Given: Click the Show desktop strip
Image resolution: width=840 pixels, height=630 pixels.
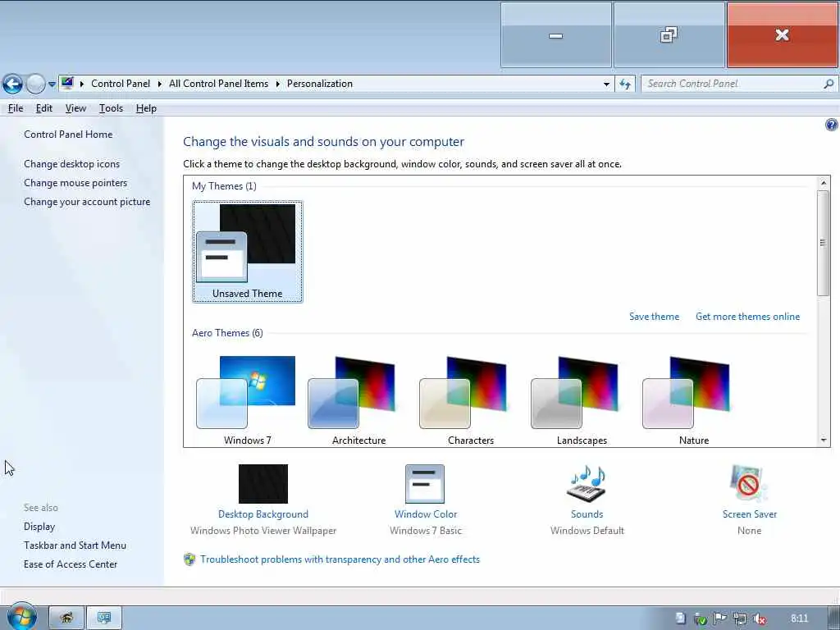Looking at the screenshot, I should [x=834, y=619].
